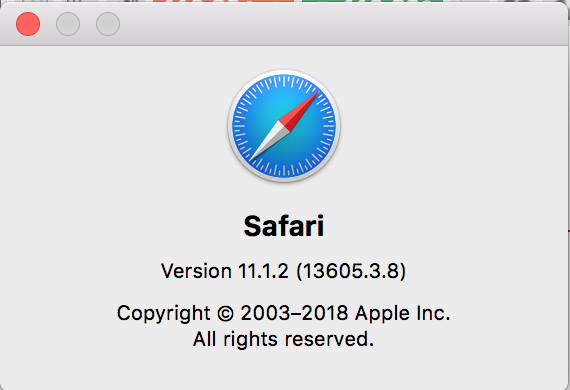Close the About Safari window

click(28, 24)
